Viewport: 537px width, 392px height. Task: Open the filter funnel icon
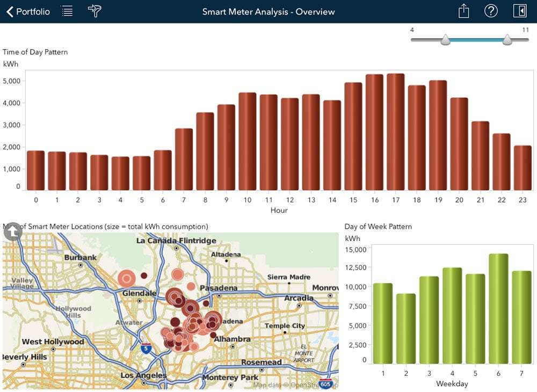coord(95,11)
